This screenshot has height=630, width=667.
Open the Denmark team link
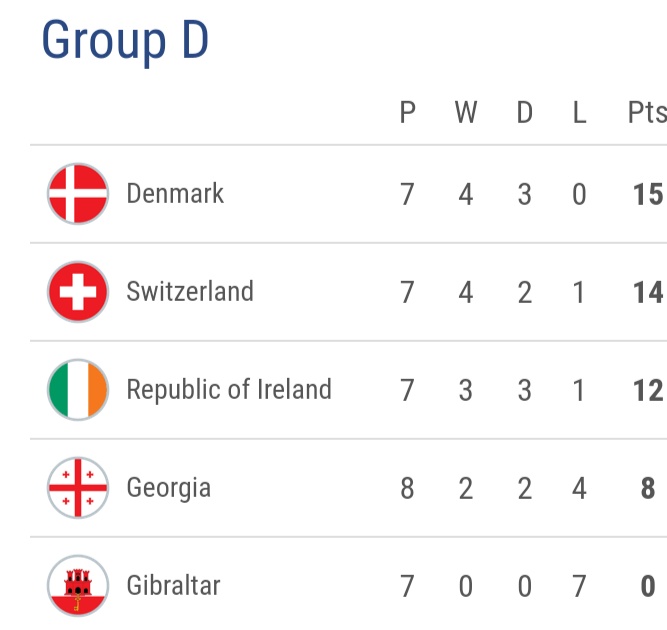175,194
